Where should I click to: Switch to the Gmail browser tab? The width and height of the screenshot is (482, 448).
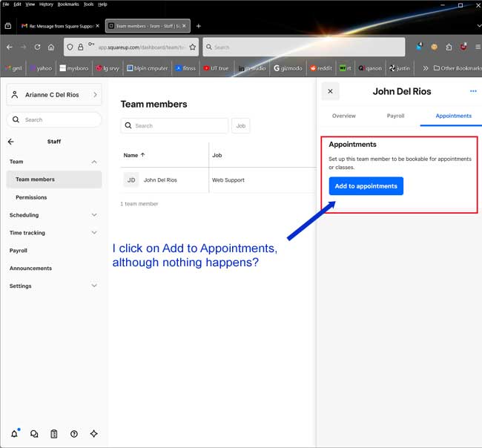(x=60, y=26)
